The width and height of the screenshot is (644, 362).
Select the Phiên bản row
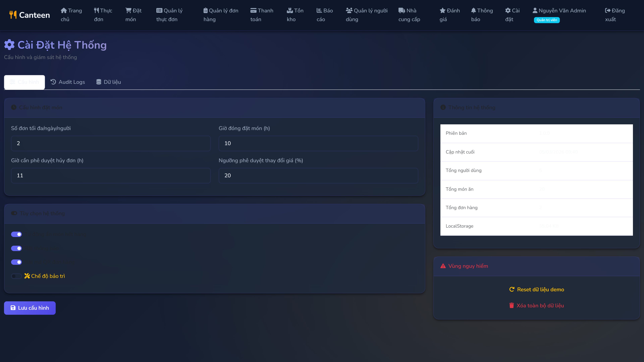click(536, 133)
